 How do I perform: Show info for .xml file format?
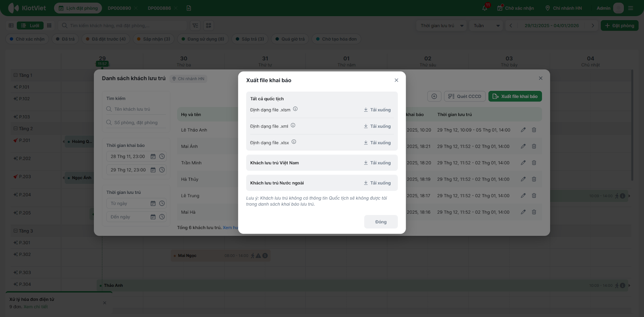point(293,126)
